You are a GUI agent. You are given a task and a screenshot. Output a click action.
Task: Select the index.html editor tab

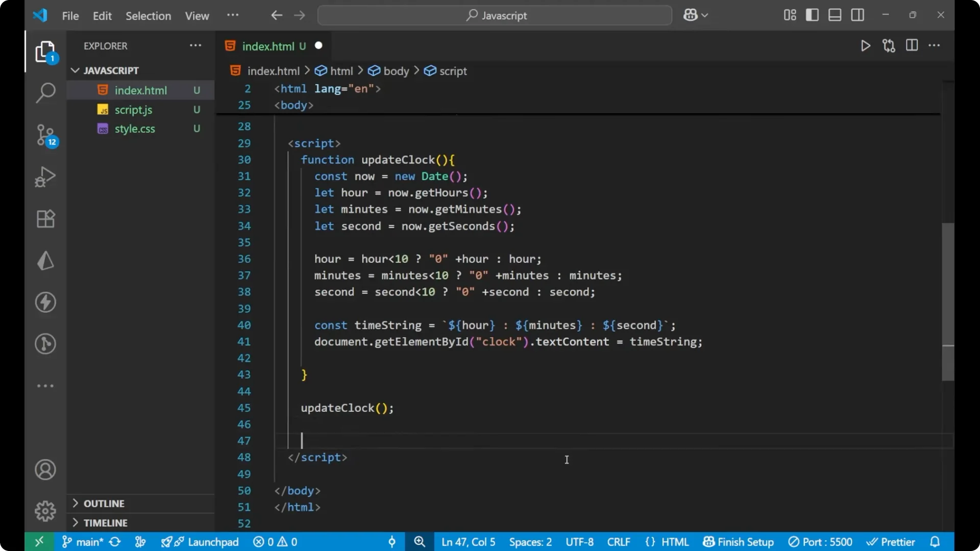268,46
